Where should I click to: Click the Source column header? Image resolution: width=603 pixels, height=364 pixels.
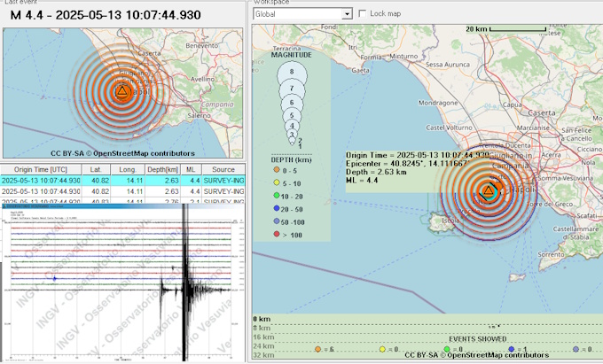(224, 169)
